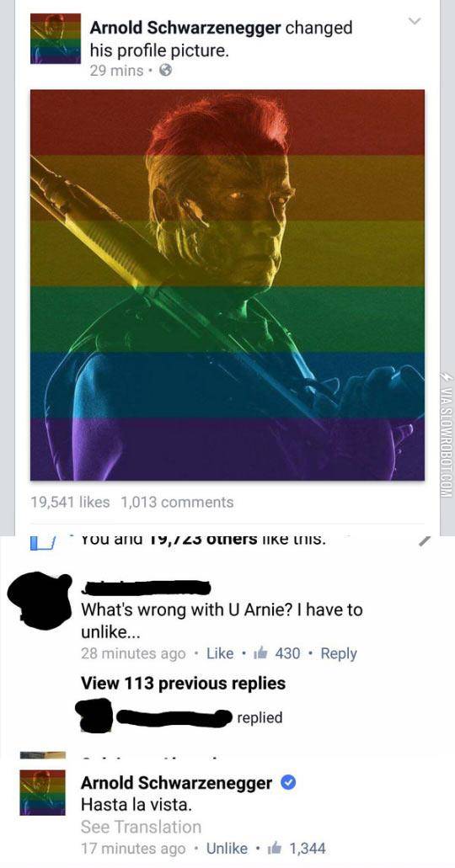The image size is (455, 868).
Task: Click Arnold Schwarzenegger's profile thumbnail at top
Action: [56, 39]
